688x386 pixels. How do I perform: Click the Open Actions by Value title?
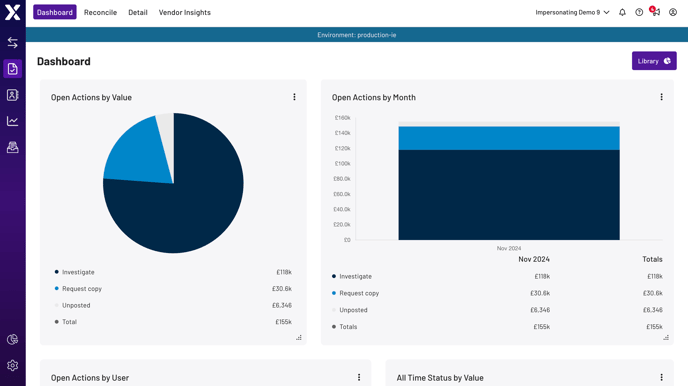(x=91, y=97)
